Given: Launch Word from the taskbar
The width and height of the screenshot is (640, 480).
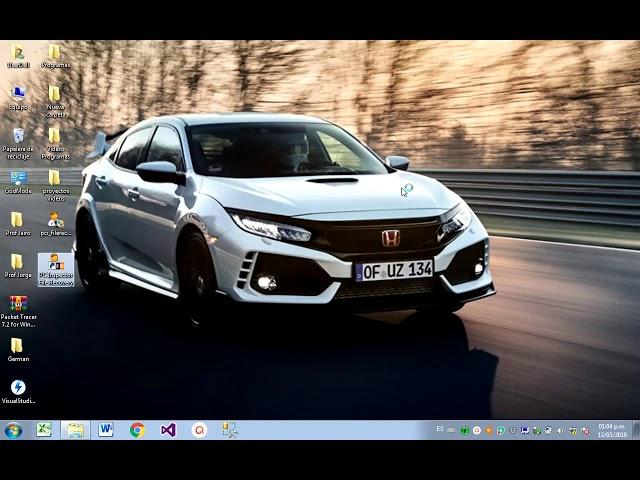Looking at the screenshot, I should [106, 430].
